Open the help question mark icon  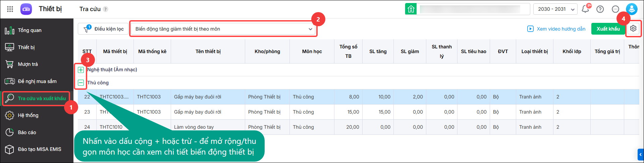(x=600, y=9)
